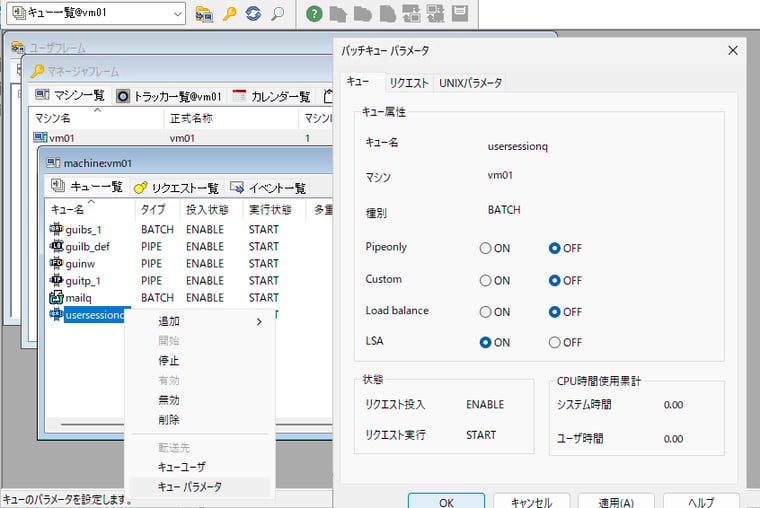Set Pipeonly to ON

pyautogui.click(x=485, y=248)
